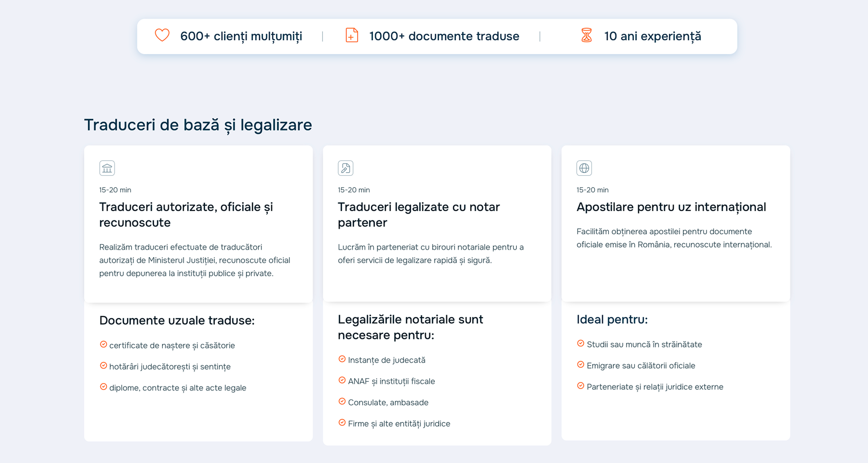
Task: Click description starting 'Realizăm traduceri efectuate'
Action: [195, 260]
